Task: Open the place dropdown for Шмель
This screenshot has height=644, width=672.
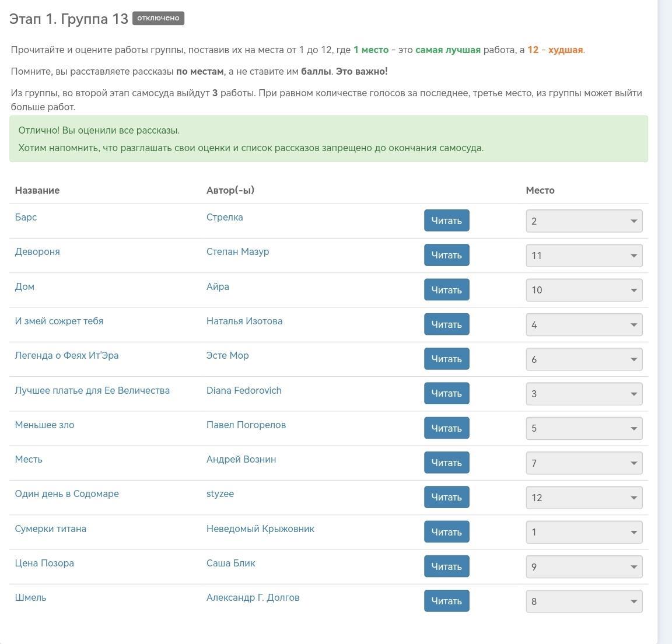Action: coord(583,601)
